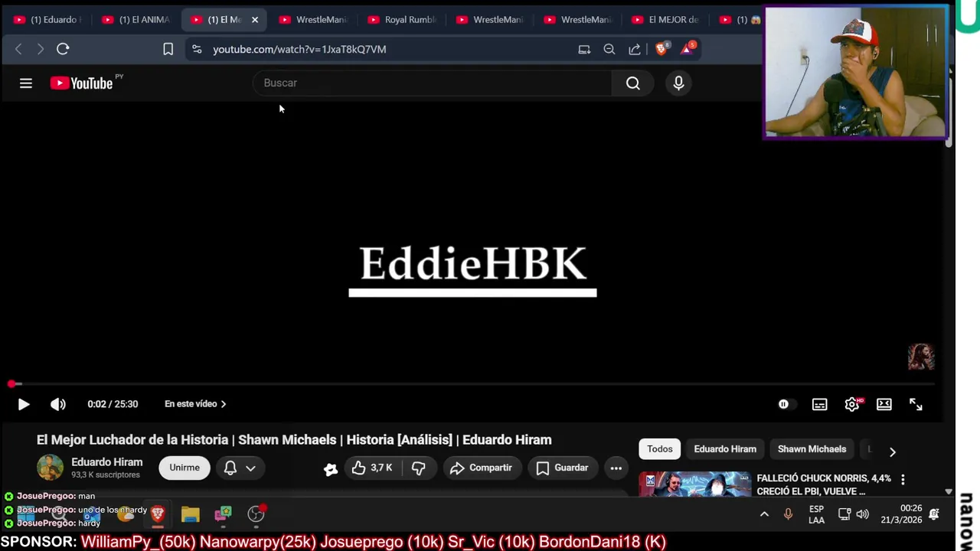Image resolution: width=980 pixels, height=551 pixels.
Task: Dislike the video
Action: (x=419, y=468)
